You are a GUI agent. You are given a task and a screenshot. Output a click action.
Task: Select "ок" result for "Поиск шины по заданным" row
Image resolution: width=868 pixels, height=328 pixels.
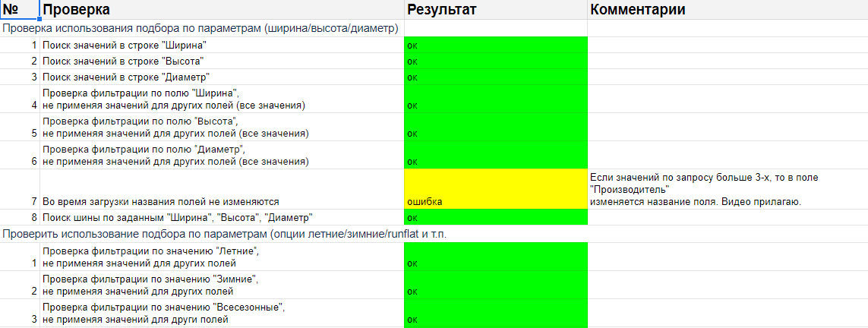495,217
